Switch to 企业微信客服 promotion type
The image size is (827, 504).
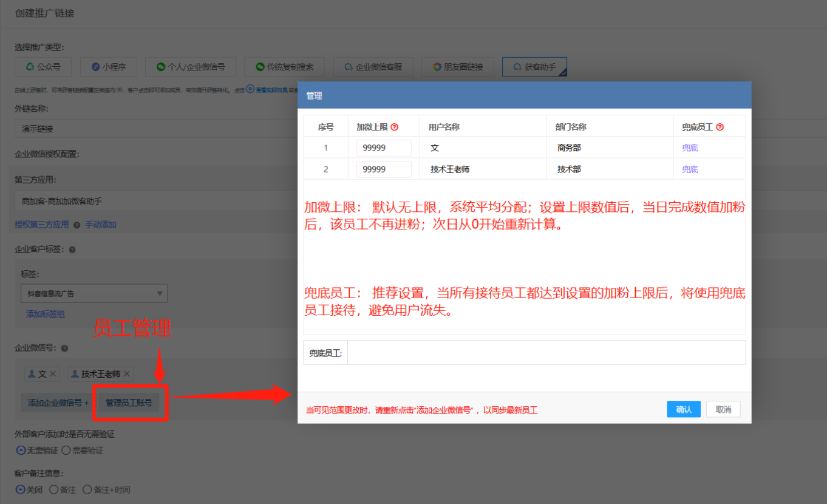click(376, 67)
